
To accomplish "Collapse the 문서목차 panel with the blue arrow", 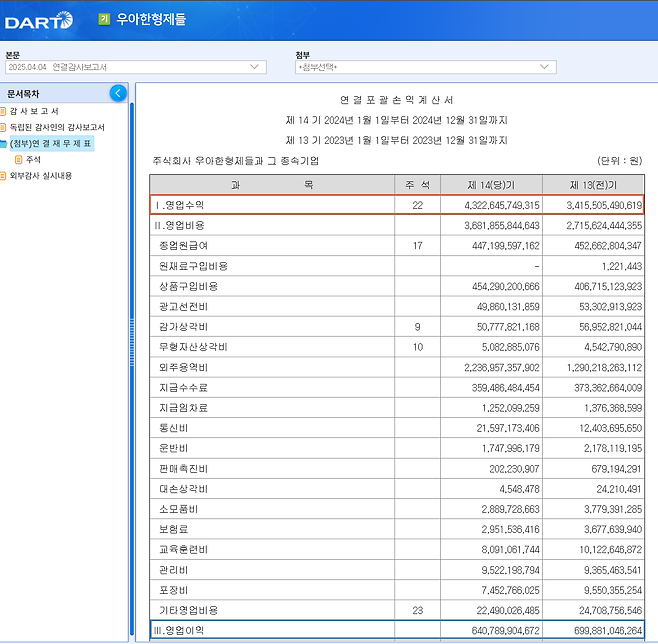I will (118, 93).
